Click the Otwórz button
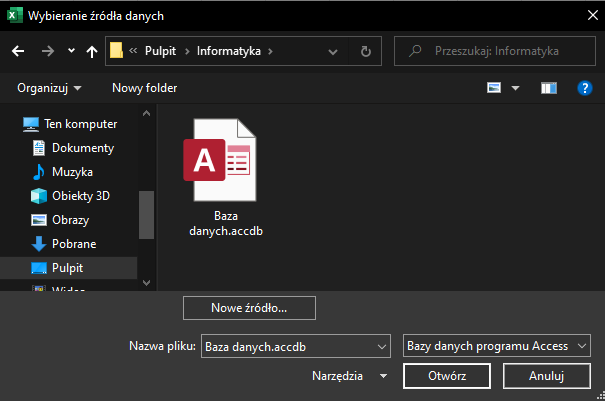Viewport: 605px width, 401px height. pyautogui.click(x=447, y=376)
